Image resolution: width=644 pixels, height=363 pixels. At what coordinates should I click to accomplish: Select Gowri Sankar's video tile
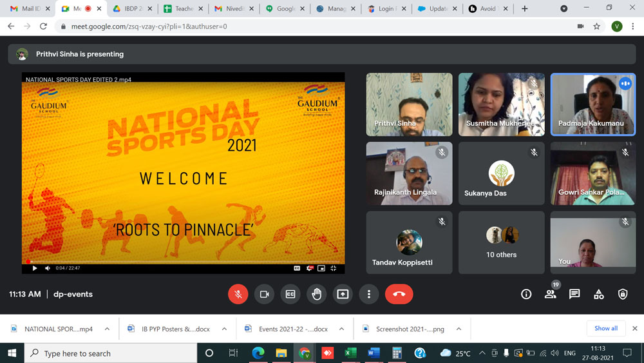point(593,173)
